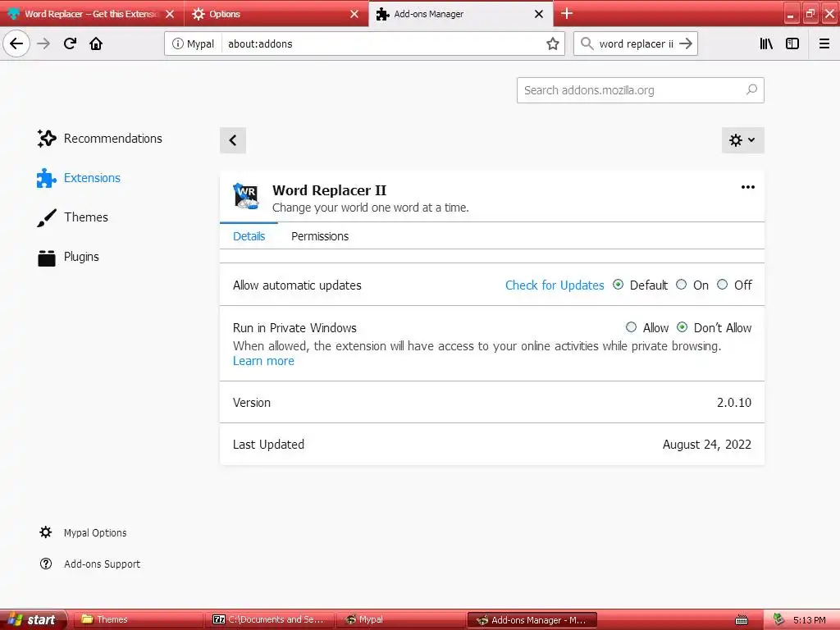Screen dimensions: 840x630
Task: Close the Options tab
Action: tap(354, 14)
